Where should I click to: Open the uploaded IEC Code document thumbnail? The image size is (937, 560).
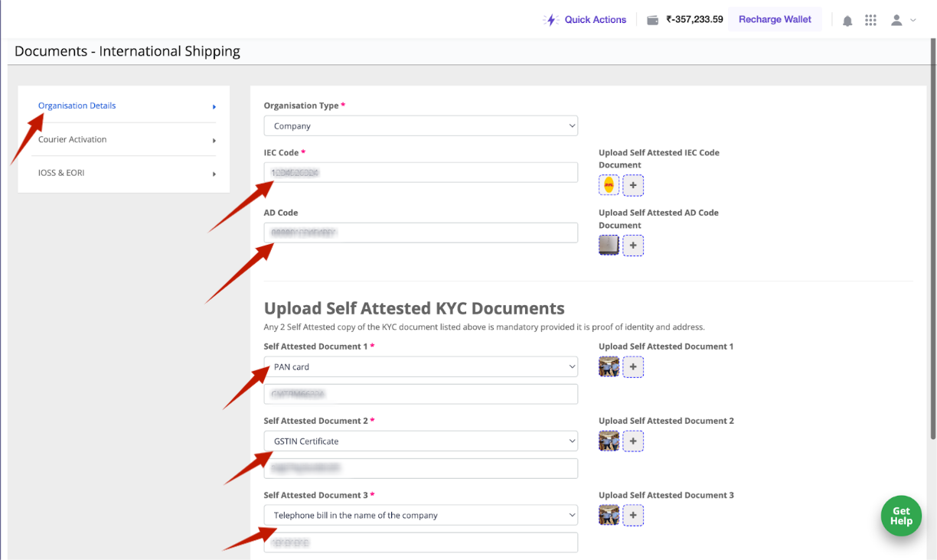609,185
